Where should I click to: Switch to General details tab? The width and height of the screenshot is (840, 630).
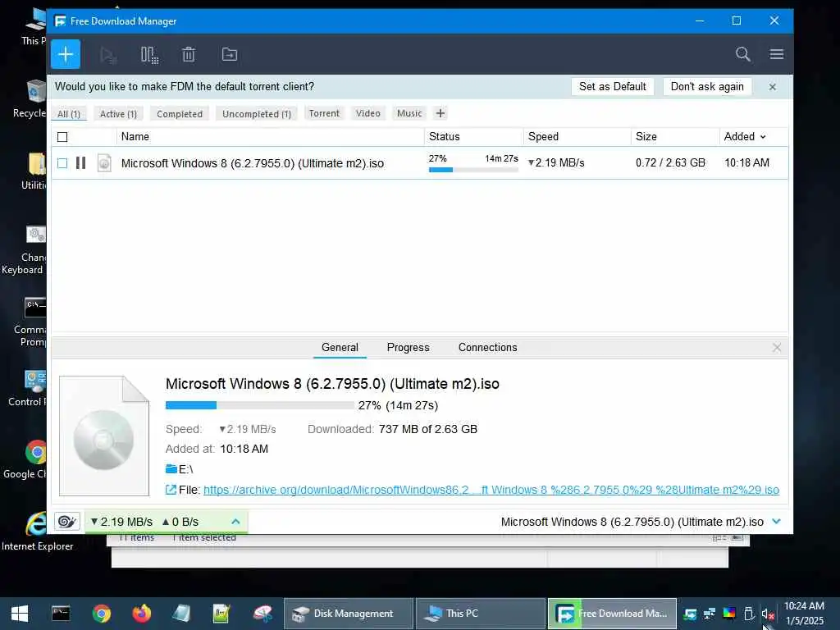[340, 348]
